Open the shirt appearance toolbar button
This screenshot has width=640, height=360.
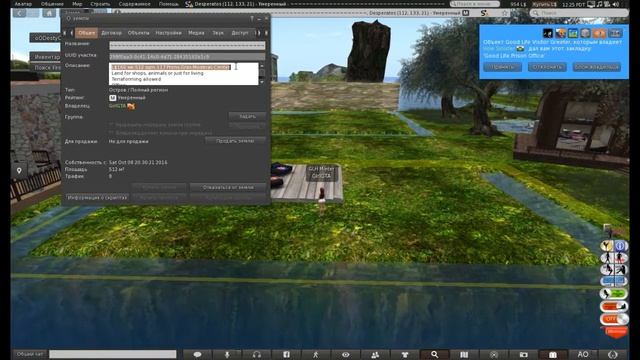[405, 354]
